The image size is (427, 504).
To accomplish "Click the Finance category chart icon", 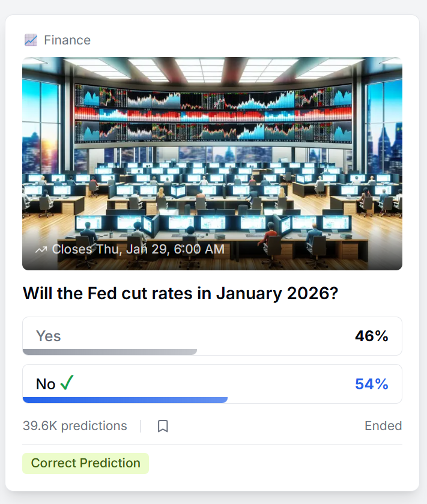I will pos(31,40).
